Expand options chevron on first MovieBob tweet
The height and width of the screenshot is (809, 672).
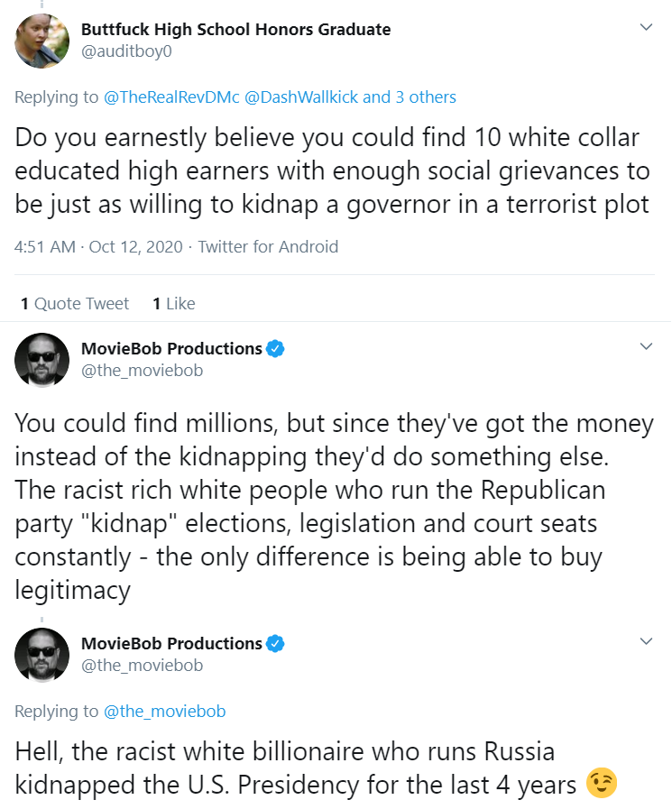(646, 346)
